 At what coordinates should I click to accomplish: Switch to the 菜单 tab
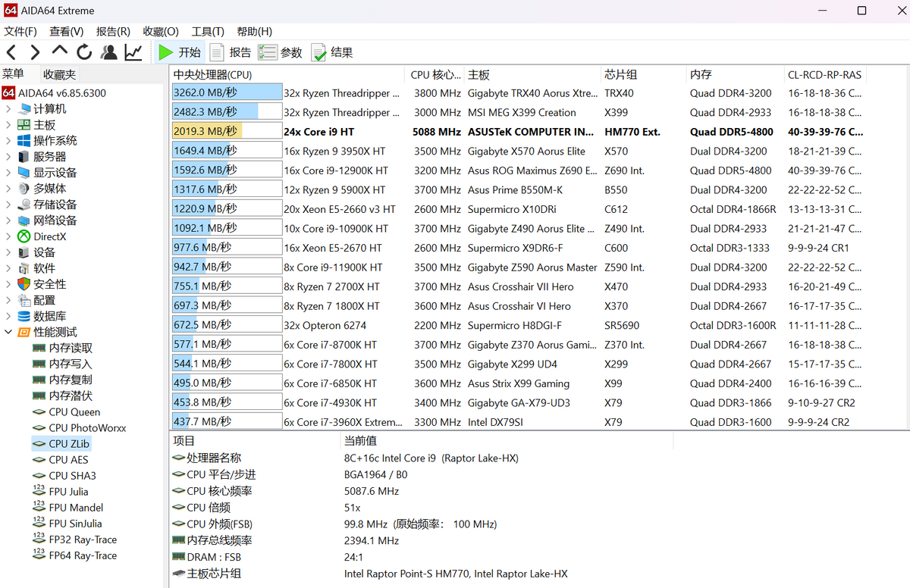click(x=13, y=74)
